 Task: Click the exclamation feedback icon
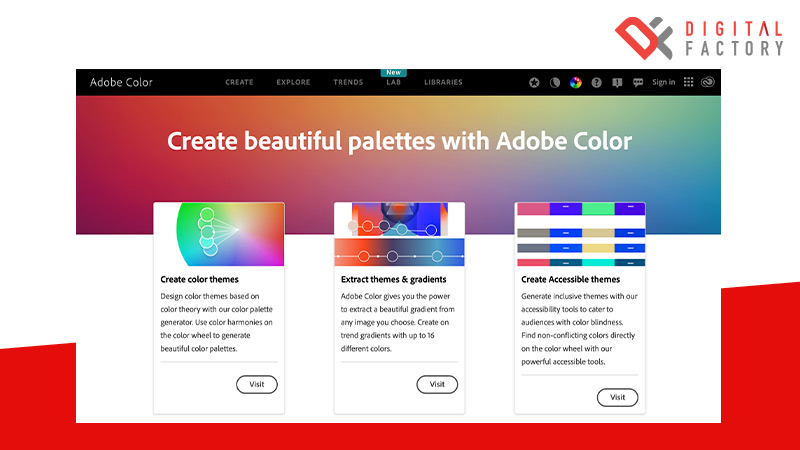pos(617,82)
